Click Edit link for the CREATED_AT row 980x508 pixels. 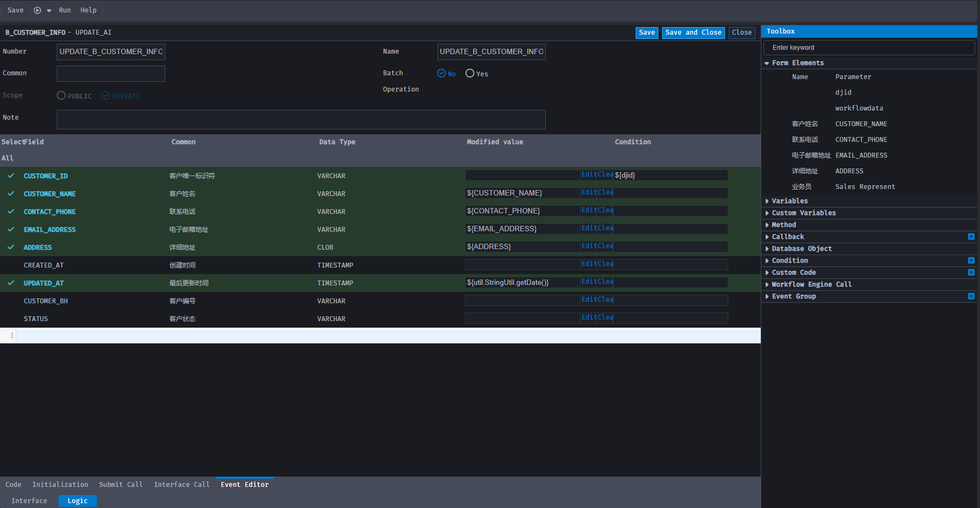(589, 264)
